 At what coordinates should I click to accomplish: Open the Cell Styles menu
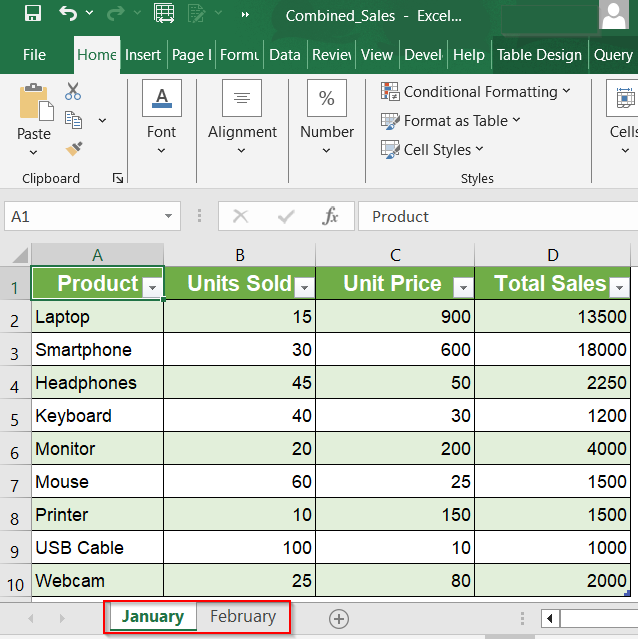432,150
